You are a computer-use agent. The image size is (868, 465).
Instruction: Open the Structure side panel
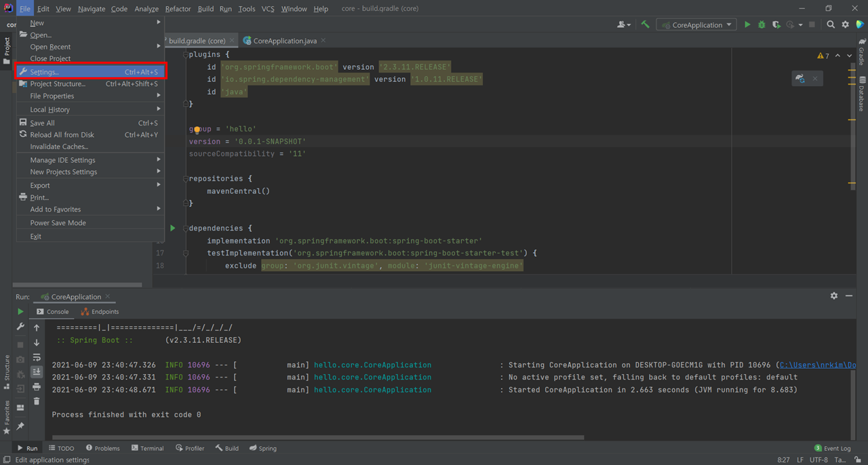(x=7, y=371)
